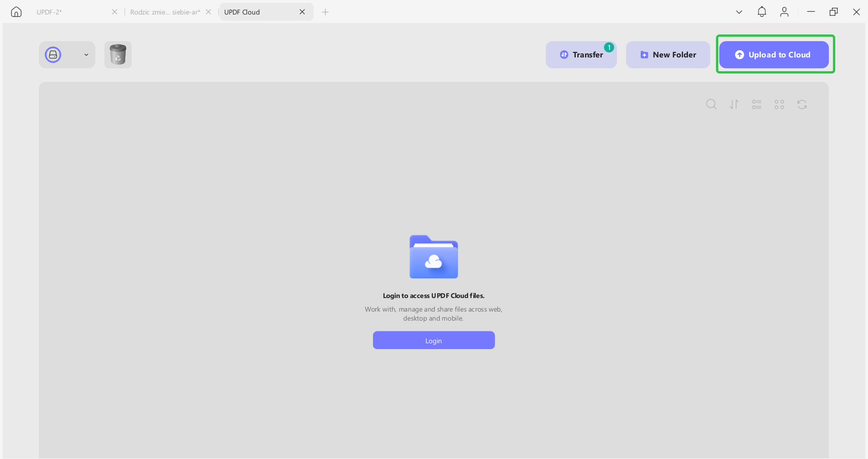Viewport: 868px width, 459px height.
Task: Restore down the UPDF window
Action: (x=834, y=12)
